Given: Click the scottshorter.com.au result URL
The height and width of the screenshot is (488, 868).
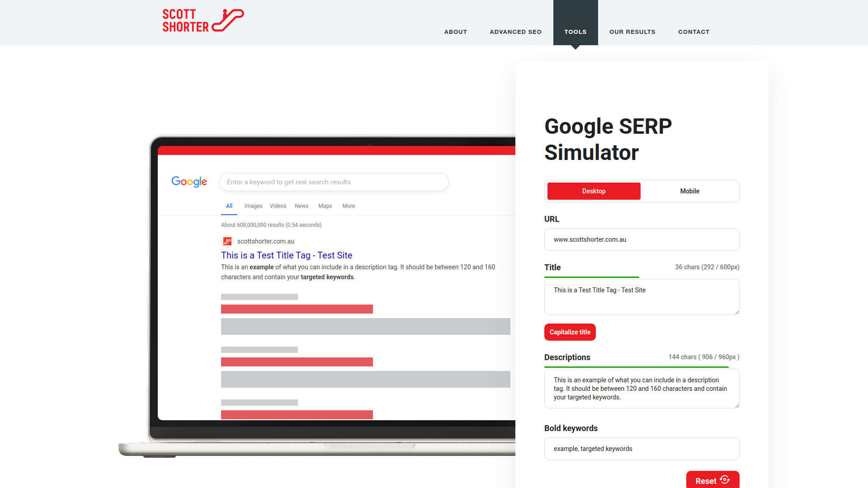Looking at the screenshot, I should coord(266,241).
